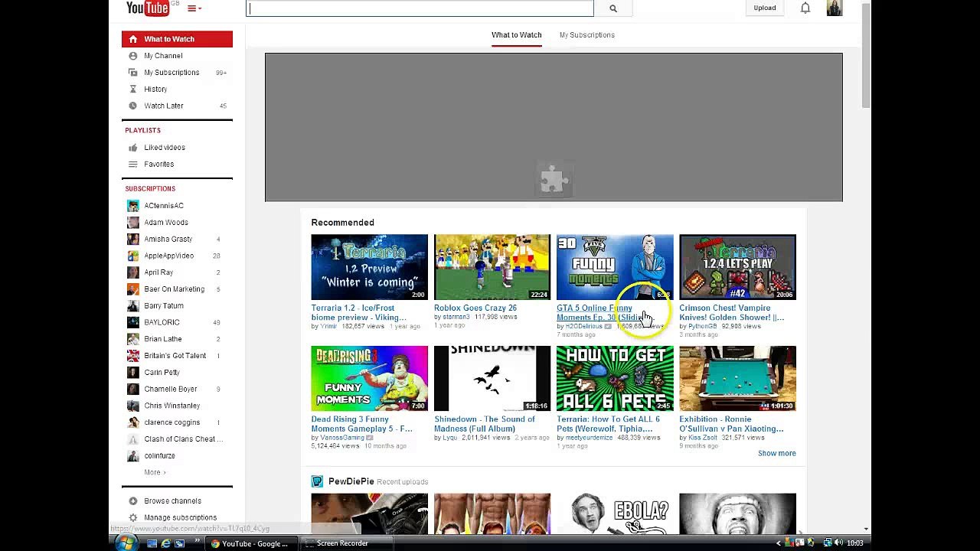Click Show more under Recommended

pyautogui.click(x=776, y=454)
